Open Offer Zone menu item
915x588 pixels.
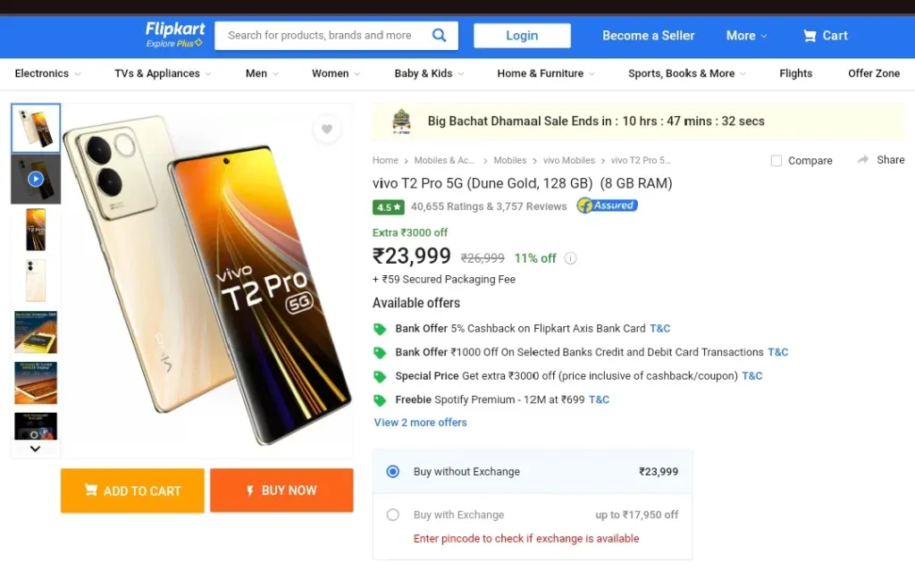click(x=874, y=73)
